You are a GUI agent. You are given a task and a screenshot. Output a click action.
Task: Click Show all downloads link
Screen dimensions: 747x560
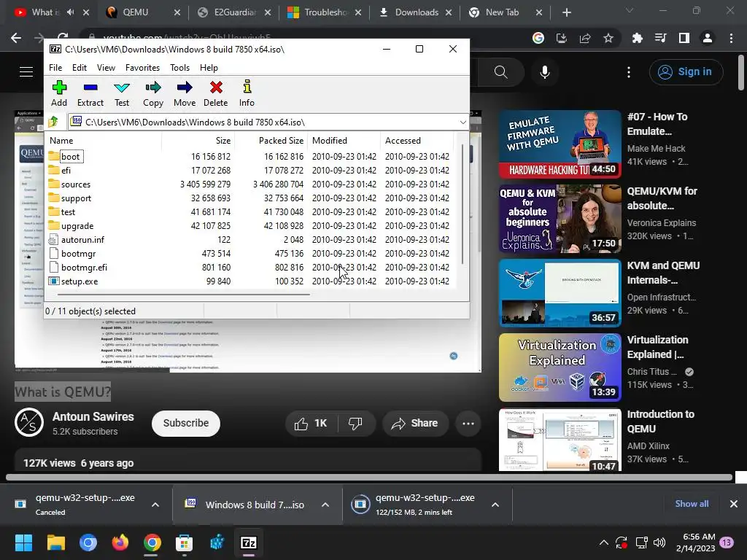pos(692,504)
